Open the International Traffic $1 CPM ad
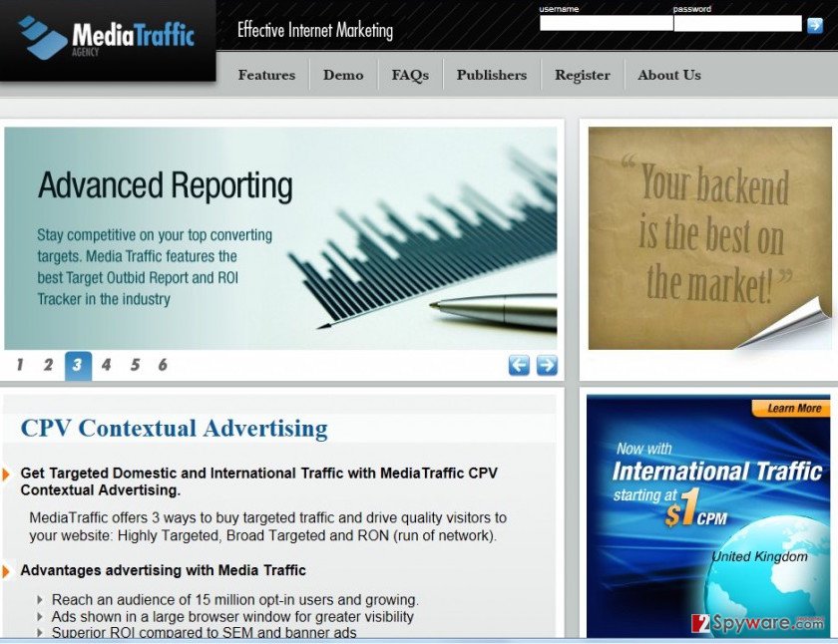 (708, 515)
